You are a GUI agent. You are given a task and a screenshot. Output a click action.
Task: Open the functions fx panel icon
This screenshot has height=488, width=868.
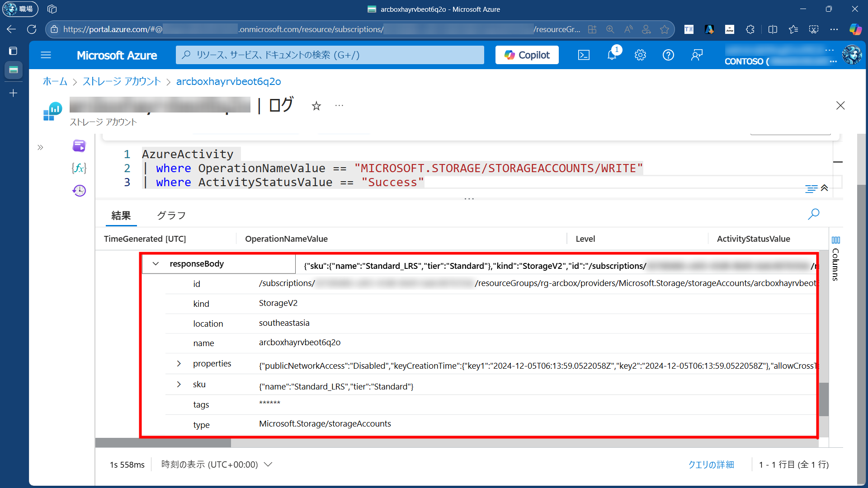(x=79, y=168)
